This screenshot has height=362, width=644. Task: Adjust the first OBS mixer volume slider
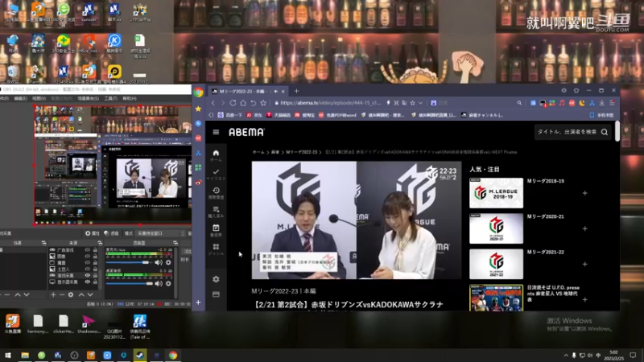tap(130, 262)
